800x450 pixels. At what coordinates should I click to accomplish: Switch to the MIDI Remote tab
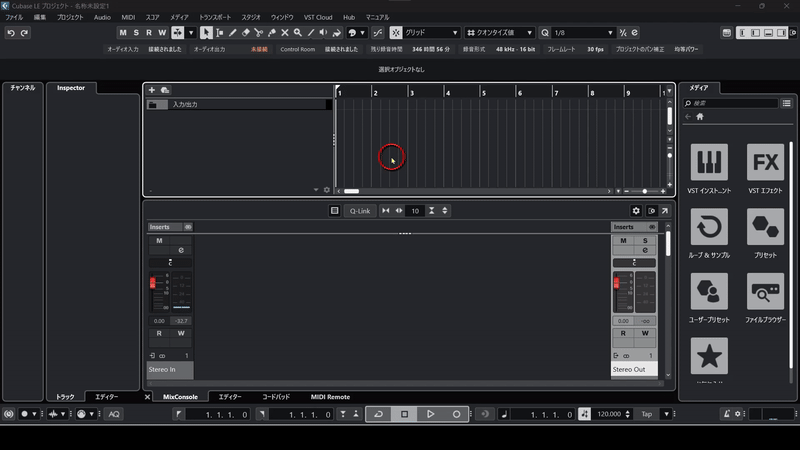coord(330,397)
